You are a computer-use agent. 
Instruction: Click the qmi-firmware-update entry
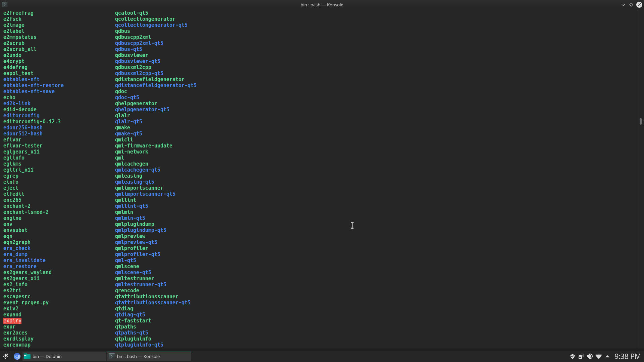pyautogui.click(x=144, y=146)
